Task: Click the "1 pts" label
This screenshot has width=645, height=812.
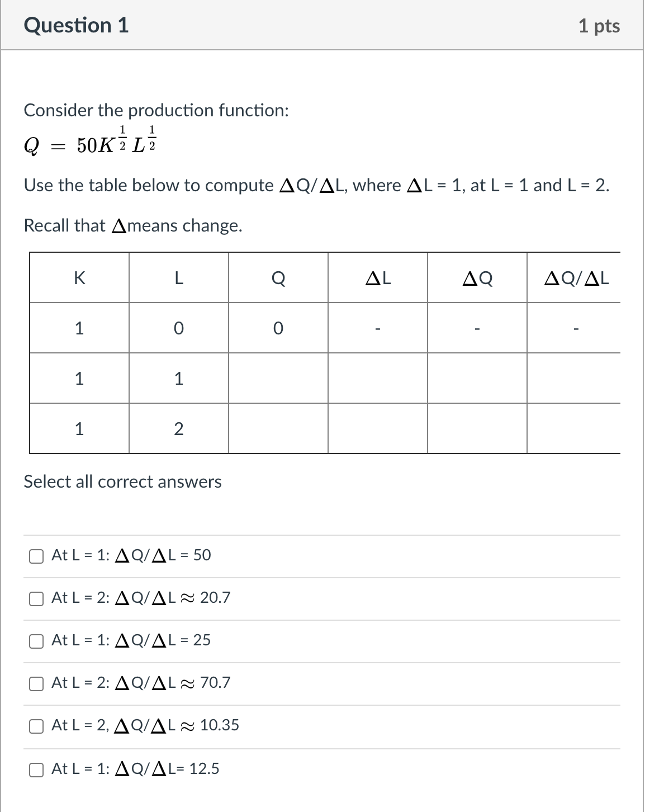Action: [598, 25]
